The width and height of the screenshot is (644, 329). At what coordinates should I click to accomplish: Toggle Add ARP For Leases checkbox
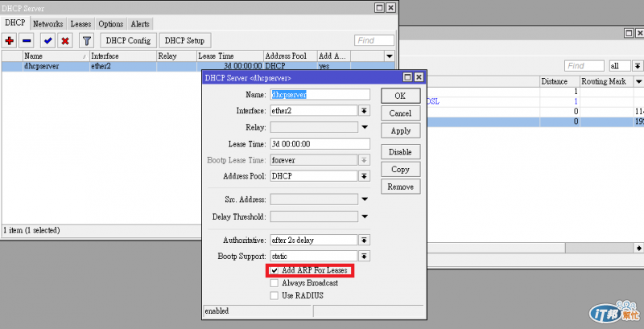(274, 271)
